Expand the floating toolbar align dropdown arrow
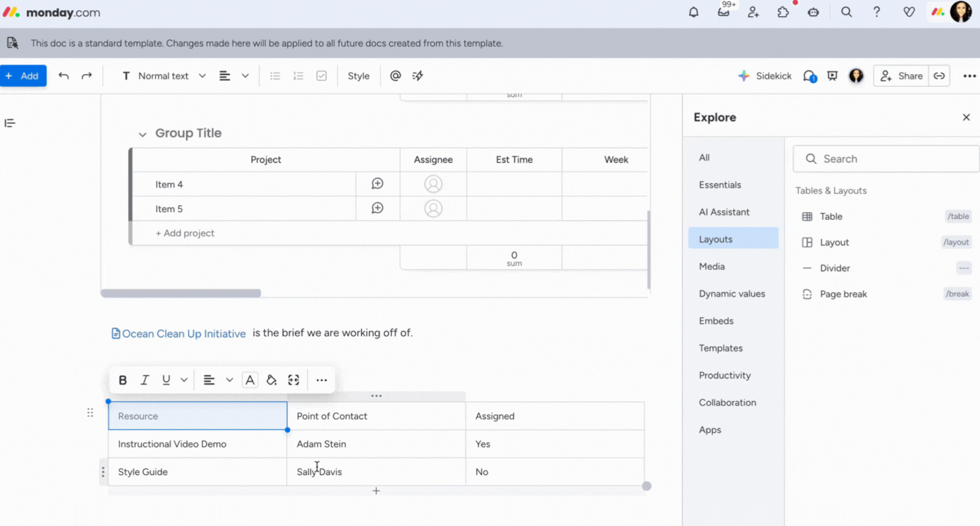The image size is (980, 526). pos(229,380)
